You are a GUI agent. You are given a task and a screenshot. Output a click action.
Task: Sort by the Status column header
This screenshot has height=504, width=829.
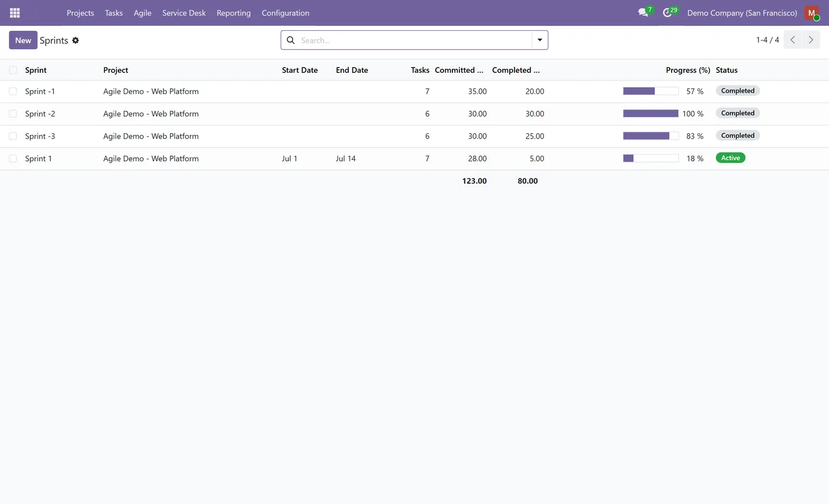[727, 70]
